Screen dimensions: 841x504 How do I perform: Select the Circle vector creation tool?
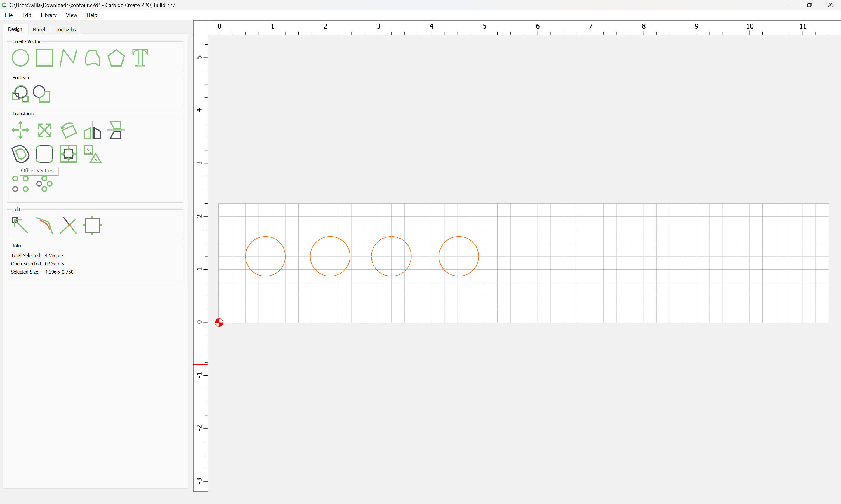click(20, 58)
